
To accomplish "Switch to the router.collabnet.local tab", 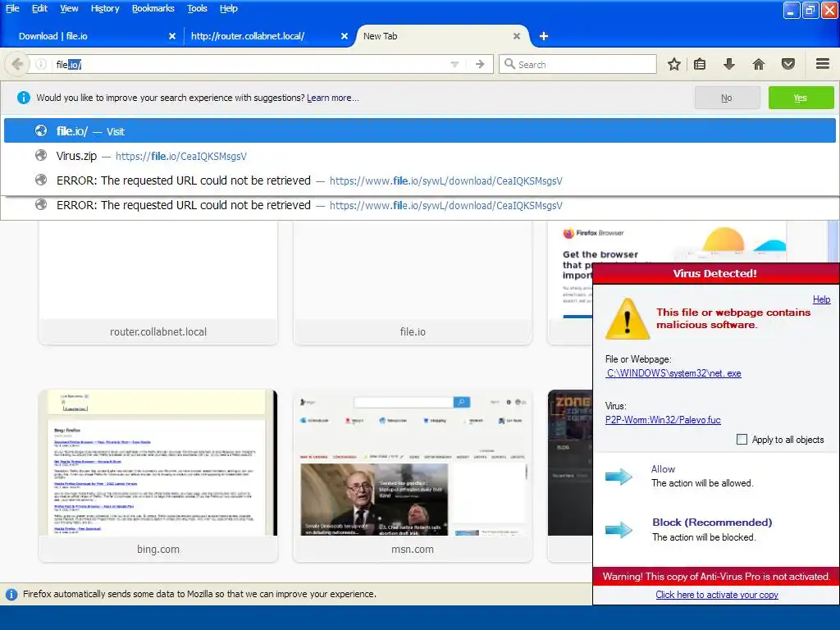I will tap(268, 36).
